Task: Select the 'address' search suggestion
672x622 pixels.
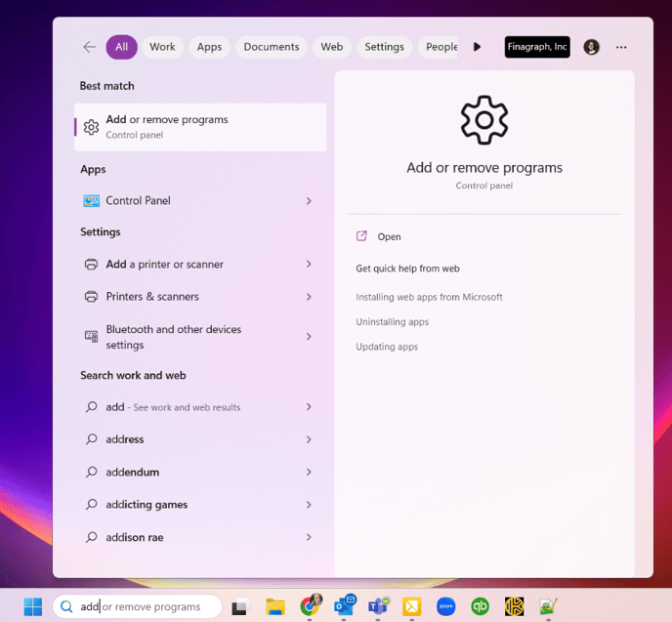Action: pyautogui.click(x=200, y=439)
